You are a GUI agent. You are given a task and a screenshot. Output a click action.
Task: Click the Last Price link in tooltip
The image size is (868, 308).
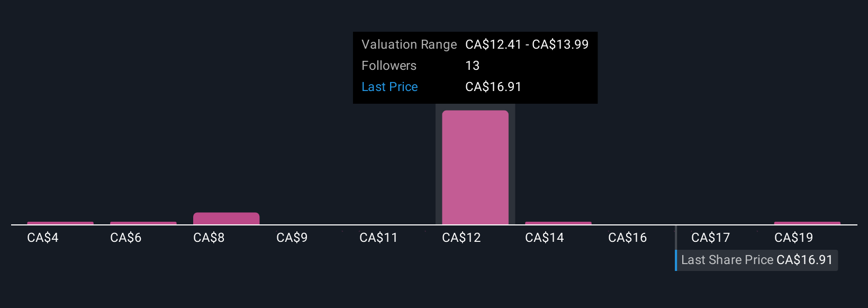click(x=390, y=87)
